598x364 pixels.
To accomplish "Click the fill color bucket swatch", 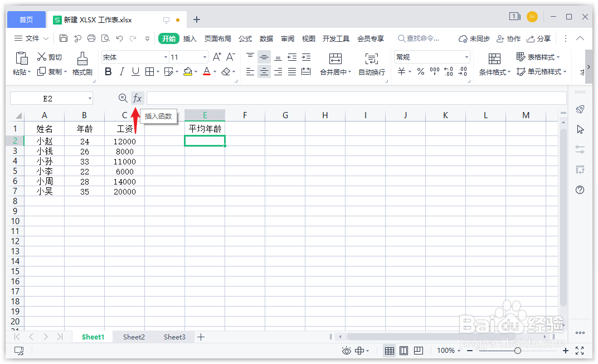I will click(188, 72).
